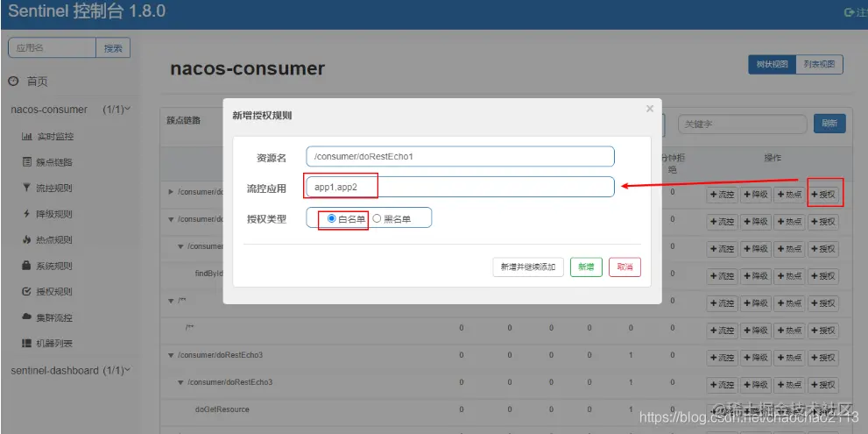Click the 授权类型 label in the dialog
Screen dimensions: 868x434
point(266,219)
